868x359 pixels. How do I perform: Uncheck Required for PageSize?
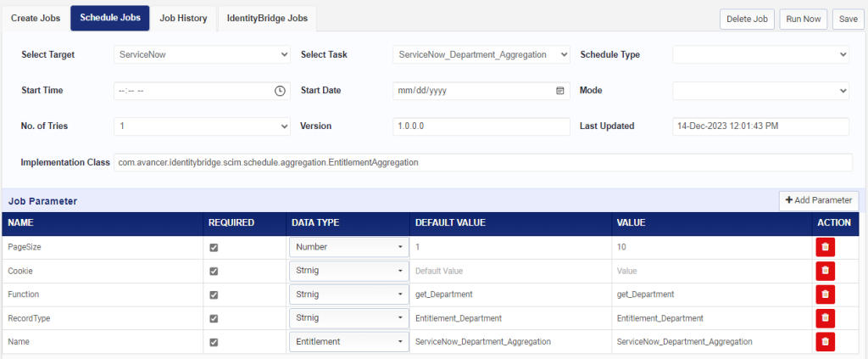click(214, 248)
